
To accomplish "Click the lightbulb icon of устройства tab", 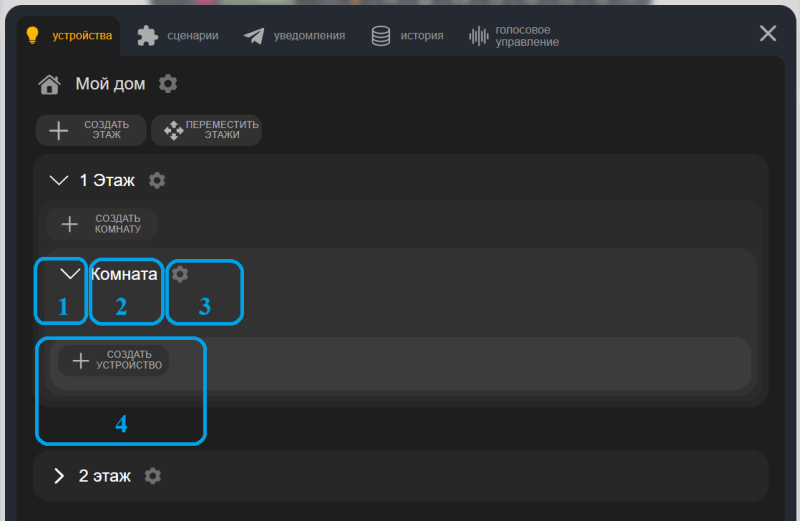I will 32,35.
